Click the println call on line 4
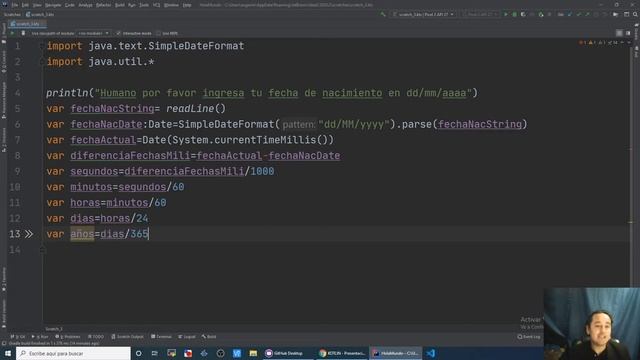 tap(67, 93)
